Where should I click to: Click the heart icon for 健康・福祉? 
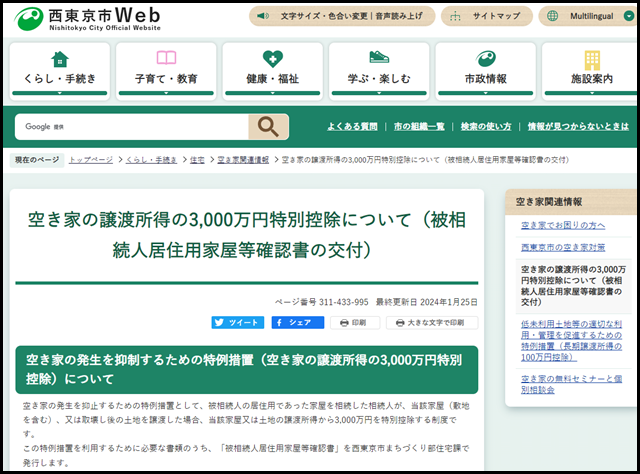pyautogui.click(x=273, y=59)
